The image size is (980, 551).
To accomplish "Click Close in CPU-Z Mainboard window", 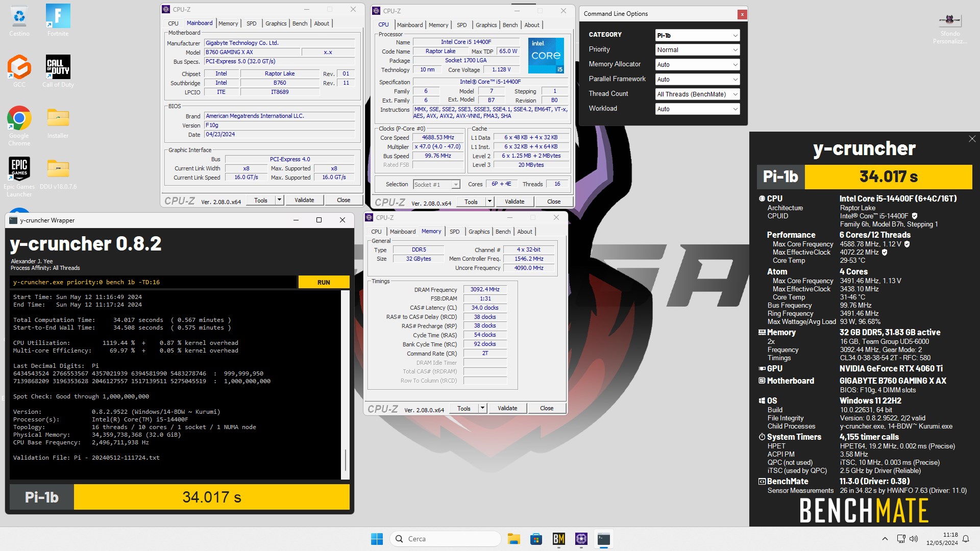I will point(344,200).
